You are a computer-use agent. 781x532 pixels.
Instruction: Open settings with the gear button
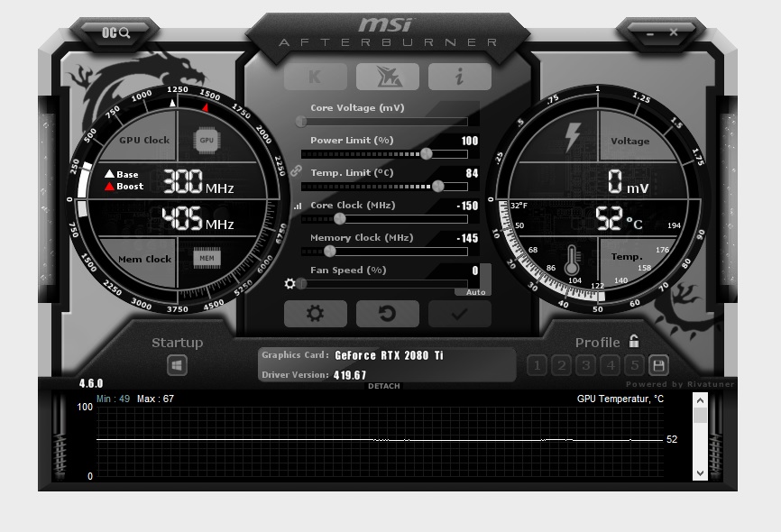click(x=316, y=313)
